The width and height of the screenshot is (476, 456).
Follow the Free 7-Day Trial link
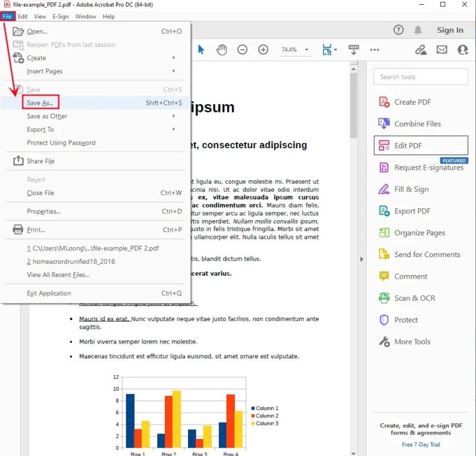pyautogui.click(x=421, y=444)
